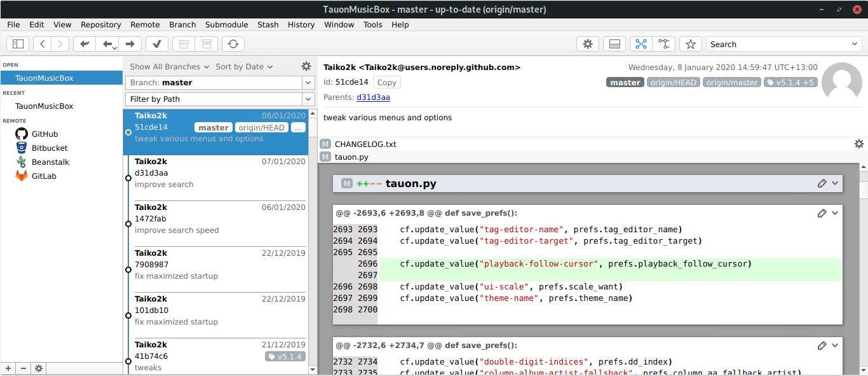The height and width of the screenshot is (376, 868).
Task: Select open repository TauonMusicBox in sidebar
Action: (x=62, y=78)
